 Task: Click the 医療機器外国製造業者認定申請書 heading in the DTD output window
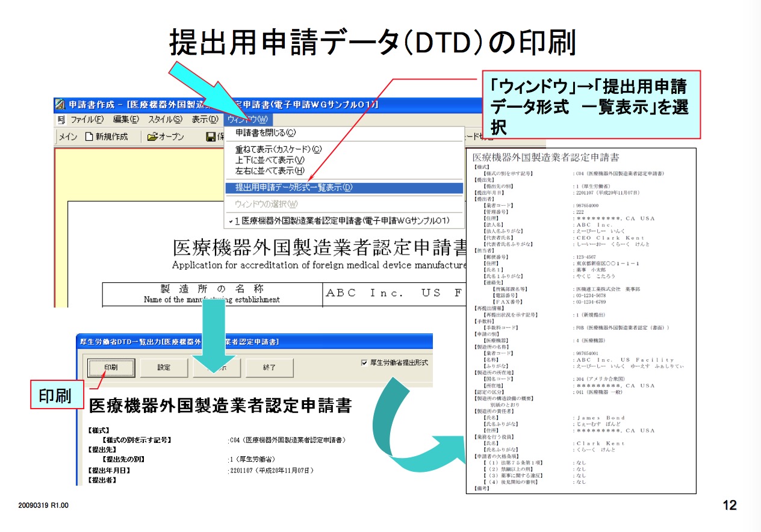pyautogui.click(x=220, y=405)
